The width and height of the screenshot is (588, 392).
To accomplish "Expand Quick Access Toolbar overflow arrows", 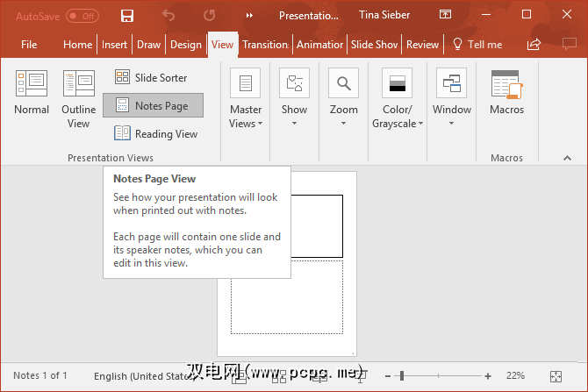I will (x=249, y=16).
